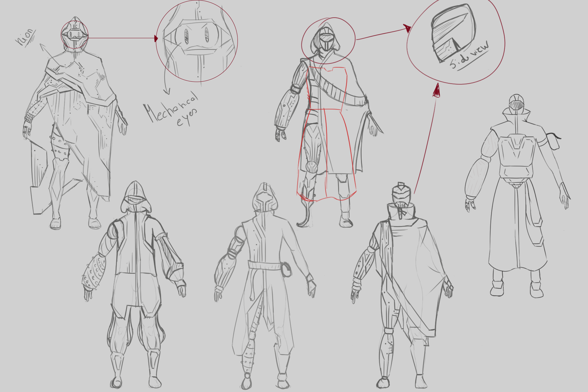This screenshot has height=392, width=588.
Task: Click the handwritten "Side view" label
Action: tap(470, 56)
